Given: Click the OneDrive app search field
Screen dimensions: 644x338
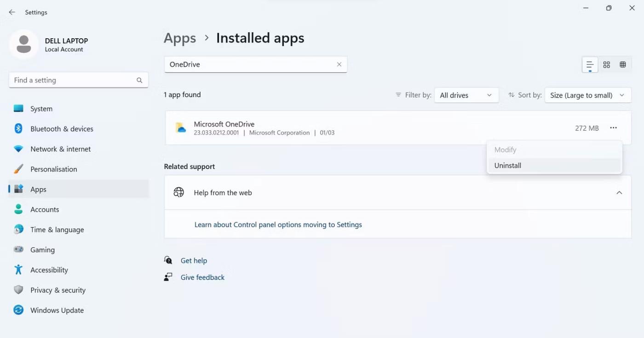Looking at the screenshot, I should click(x=256, y=64).
